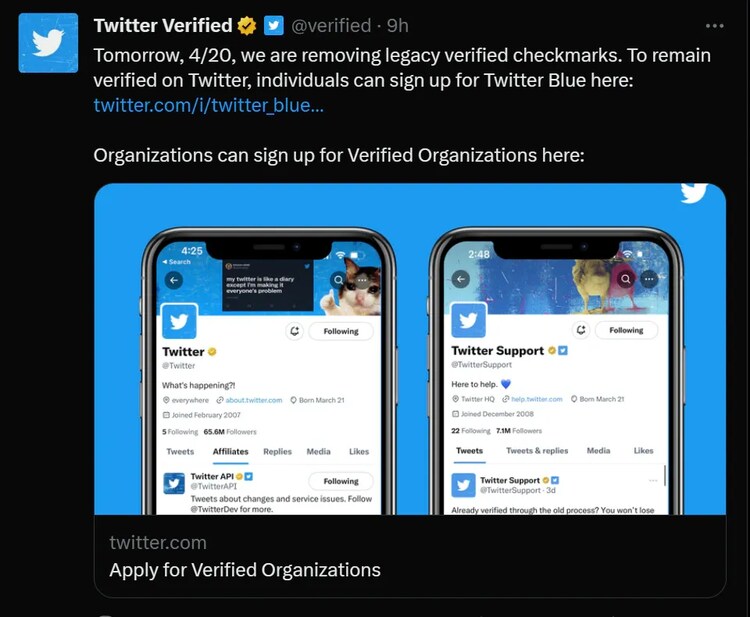Select the Tweets & replies tab
Screen dimensions: 750x617
[537, 451]
